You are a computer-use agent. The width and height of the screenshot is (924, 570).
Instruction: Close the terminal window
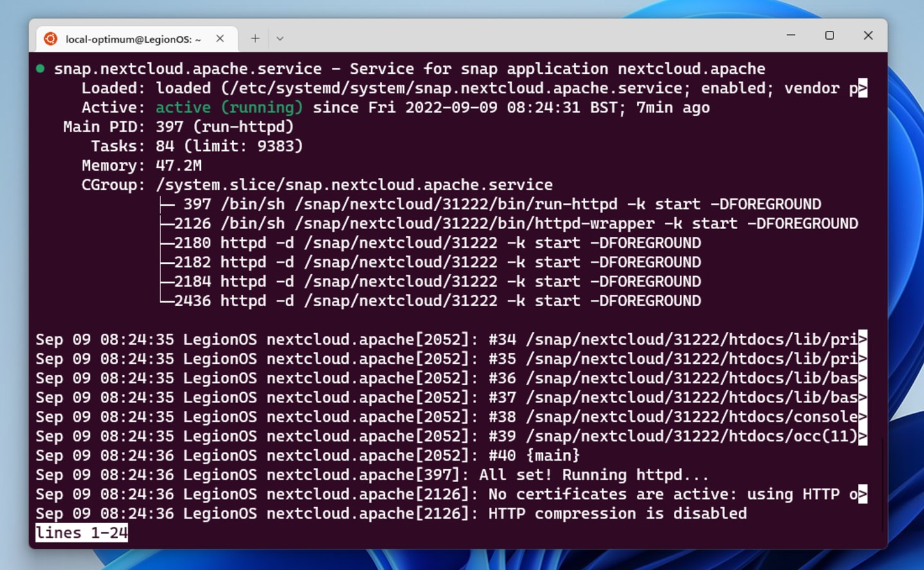(x=868, y=35)
